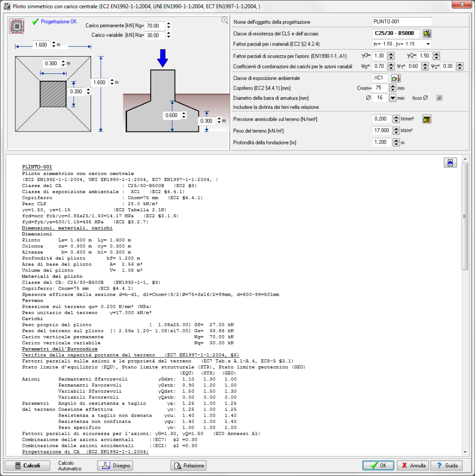Click the γG factor stepper

coord(391,56)
